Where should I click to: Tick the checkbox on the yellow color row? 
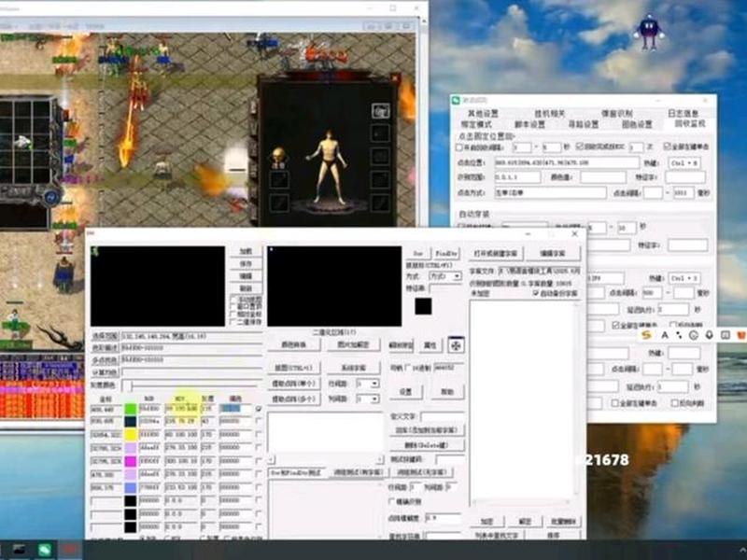259,434
